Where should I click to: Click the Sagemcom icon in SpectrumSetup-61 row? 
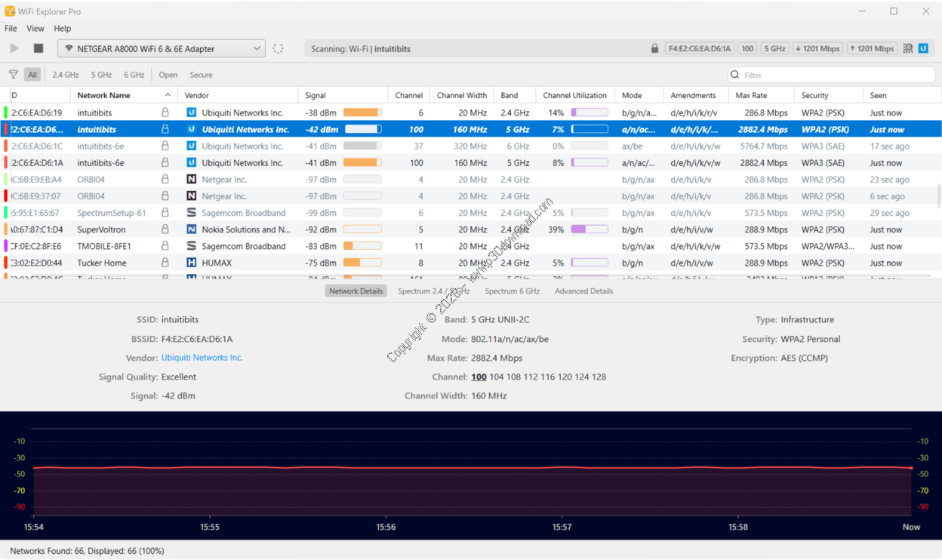coord(191,213)
